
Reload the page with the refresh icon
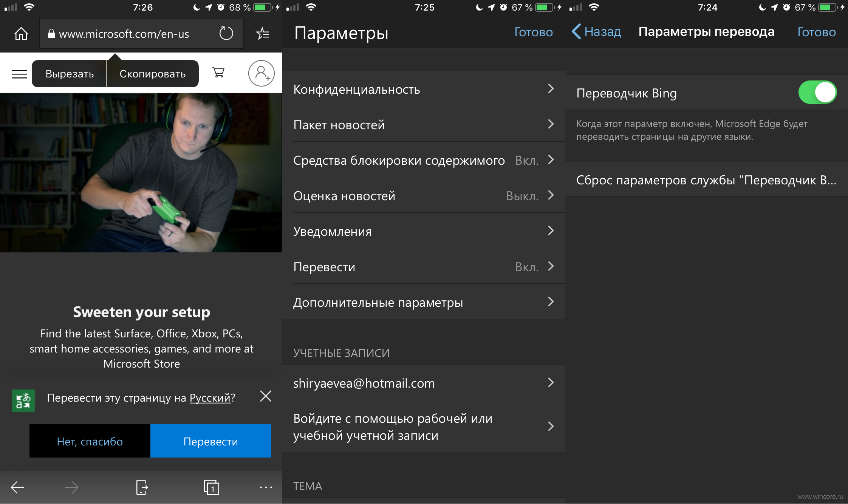[226, 33]
